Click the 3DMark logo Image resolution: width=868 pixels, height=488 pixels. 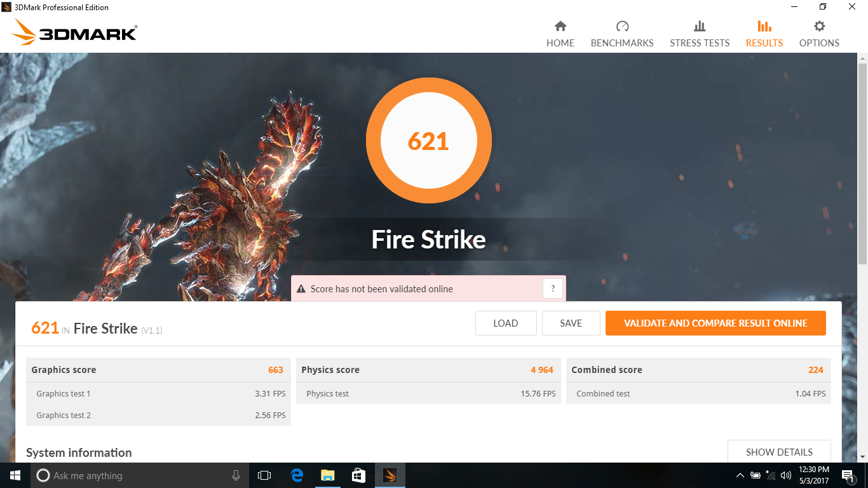[x=74, y=32]
